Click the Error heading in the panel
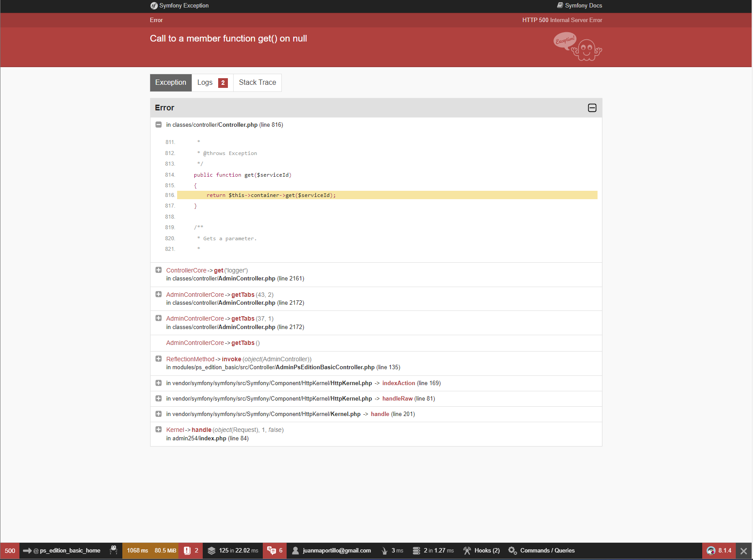 165,108
